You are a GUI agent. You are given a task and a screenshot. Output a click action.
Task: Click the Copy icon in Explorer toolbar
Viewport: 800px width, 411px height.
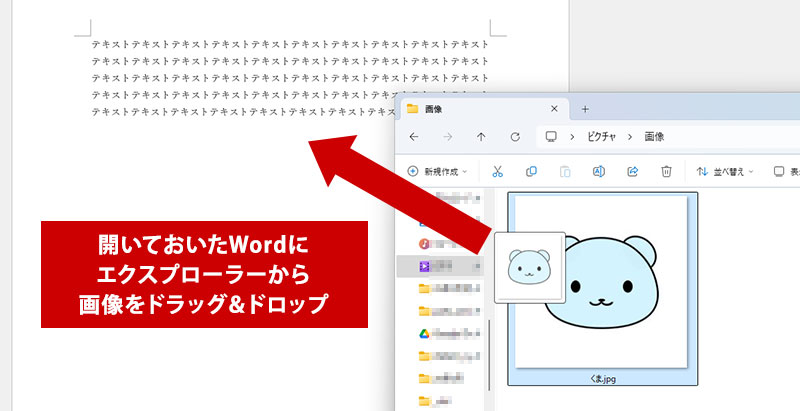[x=531, y=171]
